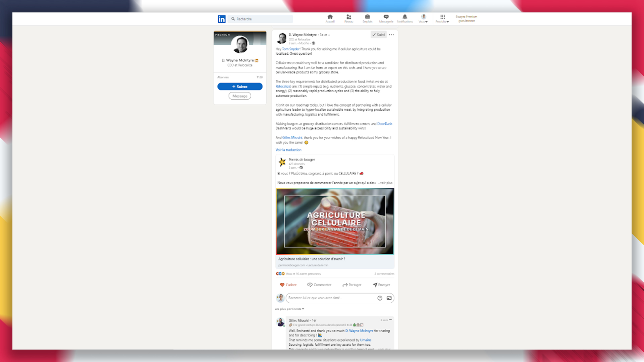This screenshot has height=362, width=644.
Task: Open the Messagerie tab
Action: point(386,18)
